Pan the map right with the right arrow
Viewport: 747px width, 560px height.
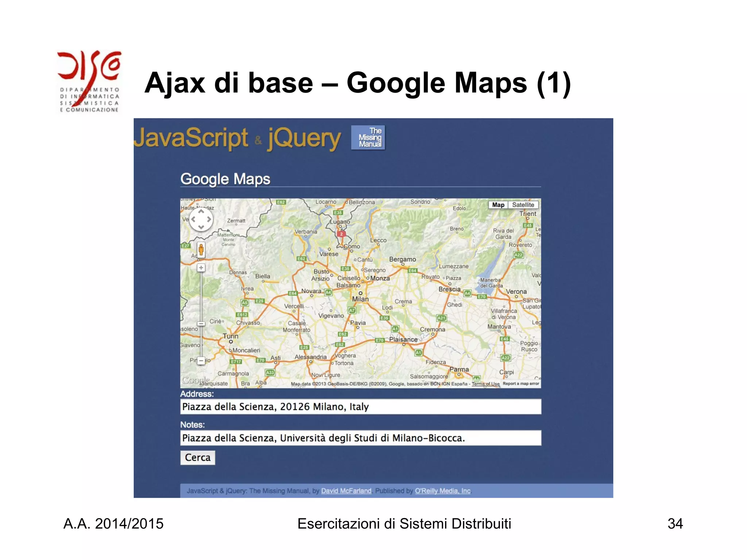(209, 219)
